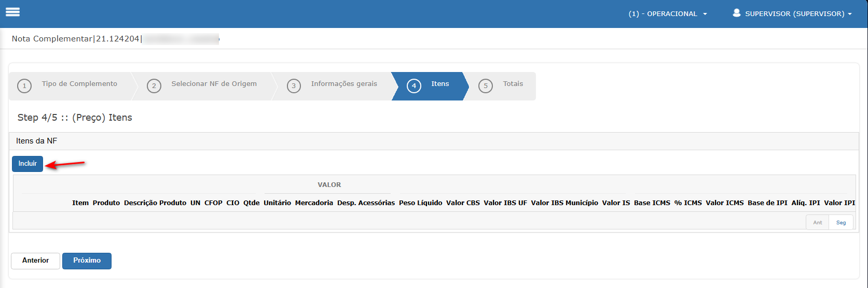Click step 3 circle icon

coord(294,86)
